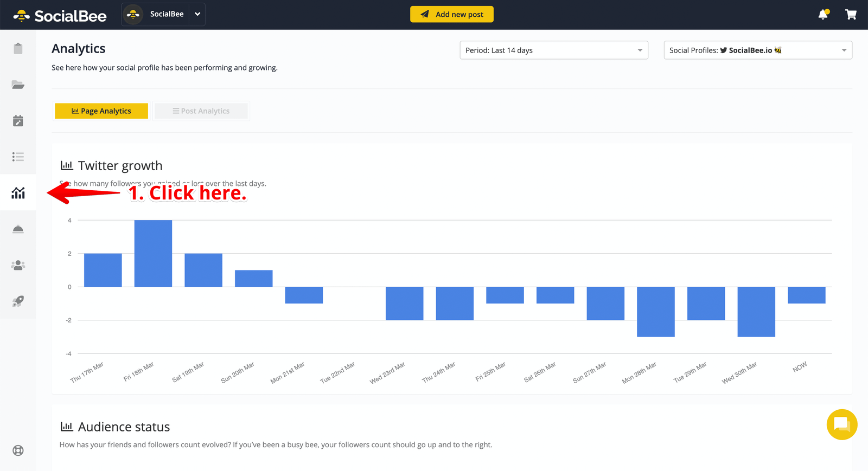Click the SocialBee workspace avatar
Screen dimensions: 868x471
133,15
